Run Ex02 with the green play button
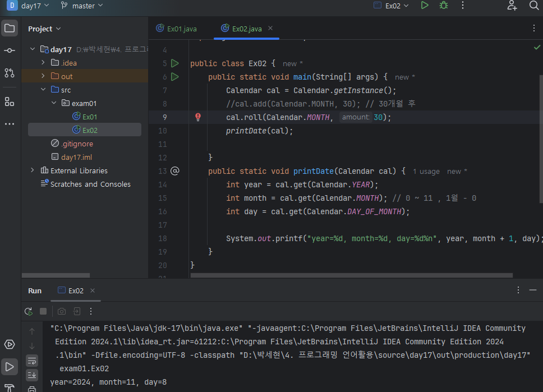Image resolution: width=543 pixels, height=392 pixels. click(425, 6)
